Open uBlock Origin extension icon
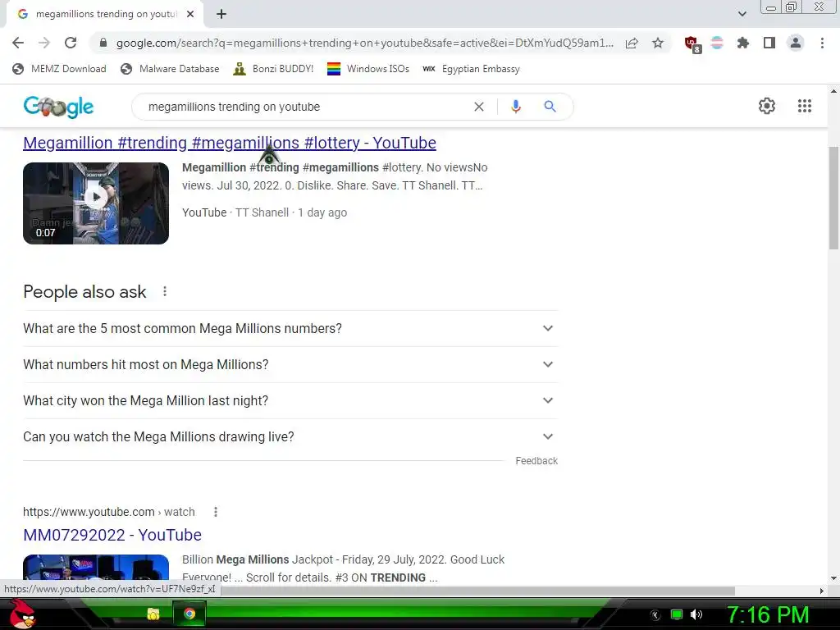This screenshot has height=630, width=840. coord(692,44)
